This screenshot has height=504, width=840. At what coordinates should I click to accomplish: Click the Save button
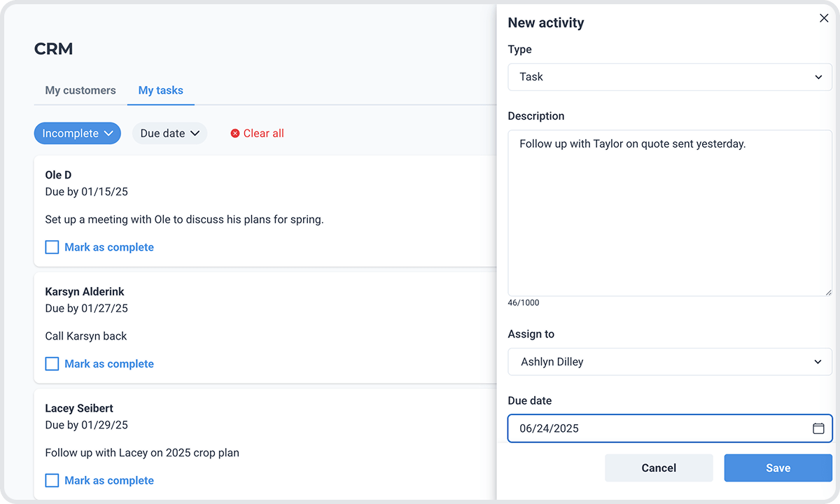click(x=778, y=468)
